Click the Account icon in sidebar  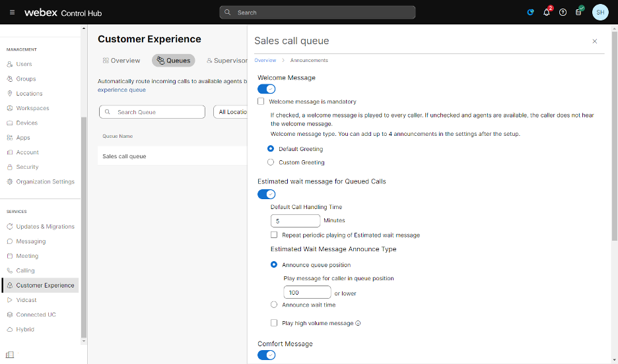click(x=10, y=152)
